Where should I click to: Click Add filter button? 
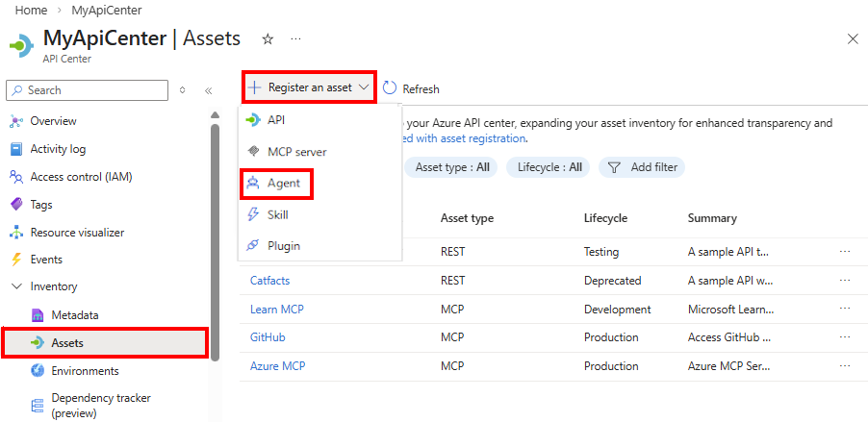(642, 167)
